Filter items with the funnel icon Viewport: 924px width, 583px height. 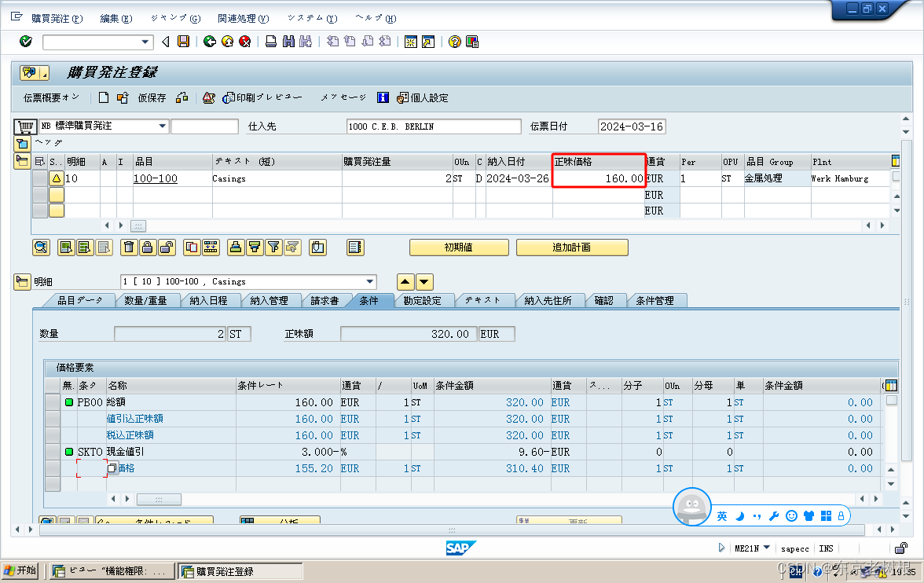[x=273, y=247]
